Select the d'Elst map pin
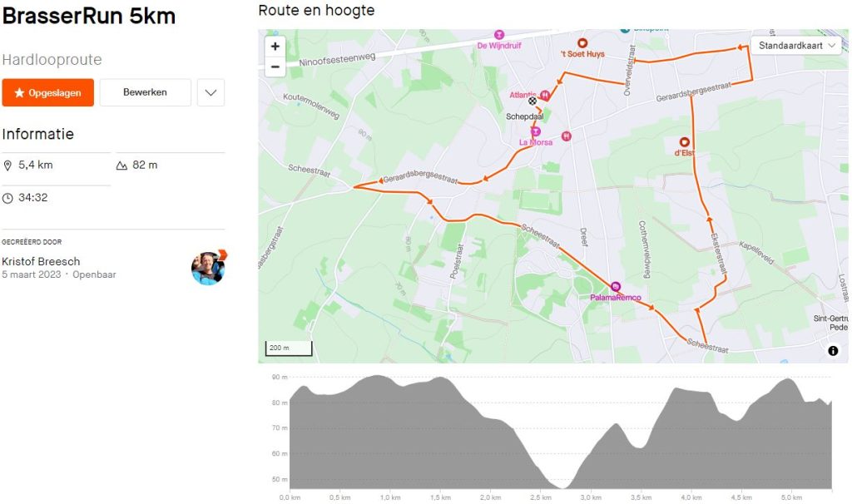Screen dimensions: 852x504 coord(685,142)
